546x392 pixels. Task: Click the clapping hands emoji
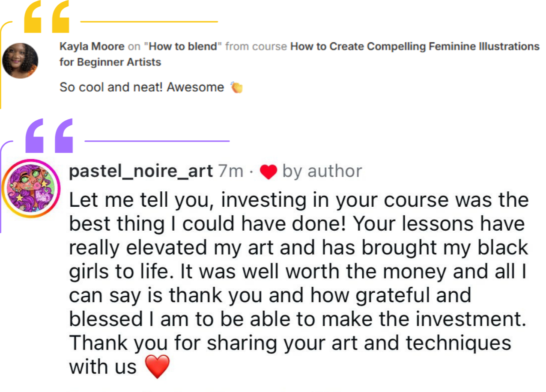pos(236,87)
